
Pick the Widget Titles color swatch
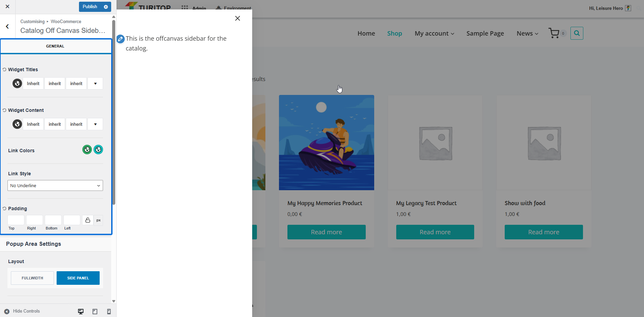pyautogui.click(x=17, y=83)
